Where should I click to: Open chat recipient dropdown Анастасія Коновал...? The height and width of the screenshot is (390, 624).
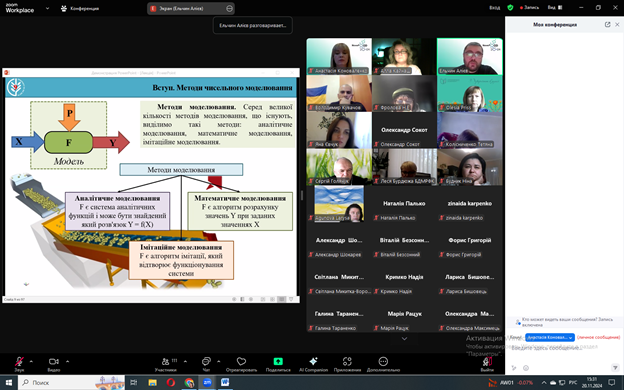(x=550, y=337)
